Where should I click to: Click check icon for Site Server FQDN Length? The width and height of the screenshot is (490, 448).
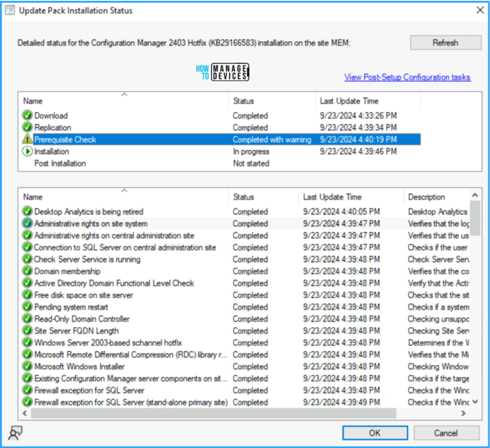coord(27,330)
